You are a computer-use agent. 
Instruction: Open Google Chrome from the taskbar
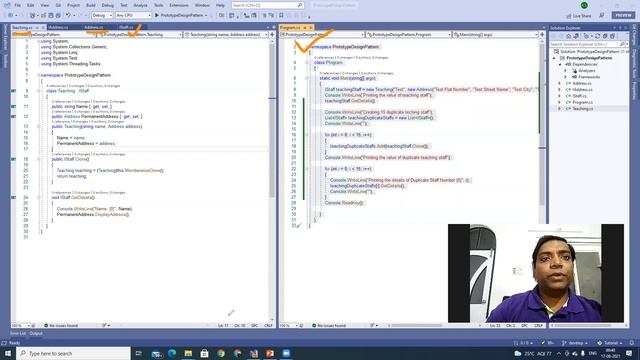[x=221, y=353]
